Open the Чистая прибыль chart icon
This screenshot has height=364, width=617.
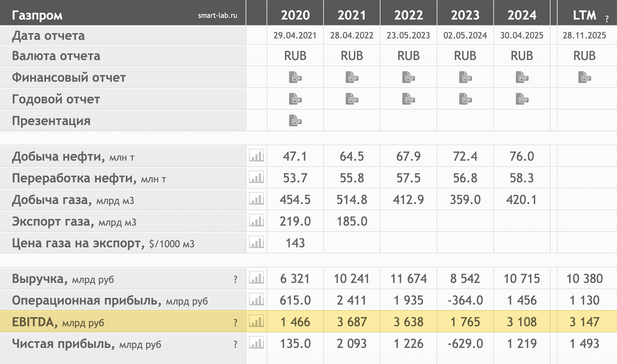pos(257,343)
